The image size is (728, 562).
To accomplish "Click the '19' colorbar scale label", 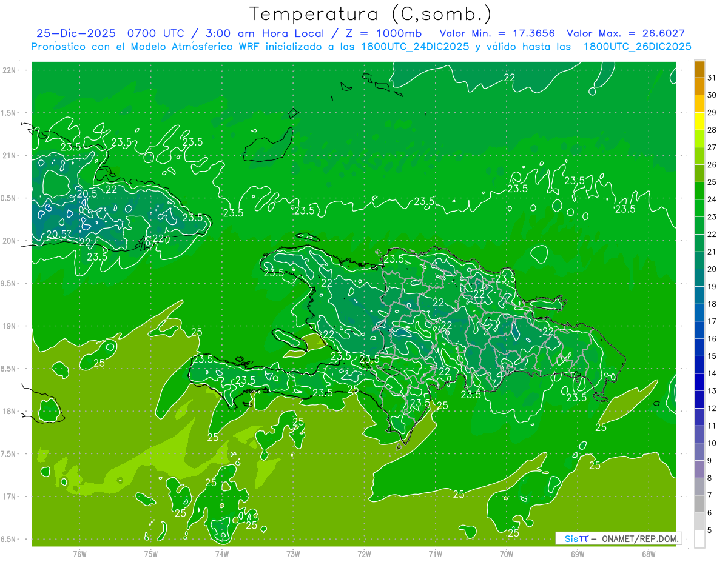I will pos(712,286).
